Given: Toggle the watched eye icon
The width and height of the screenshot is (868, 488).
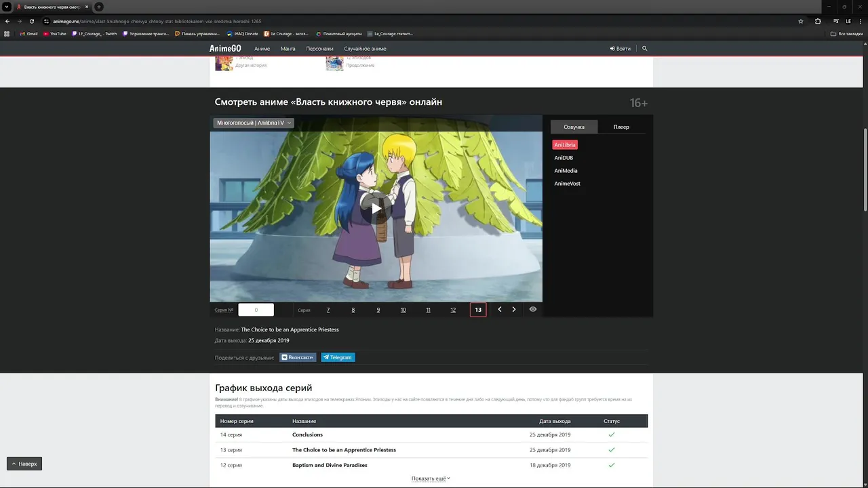Looking at the screenshot, I should tap(533, 309).
